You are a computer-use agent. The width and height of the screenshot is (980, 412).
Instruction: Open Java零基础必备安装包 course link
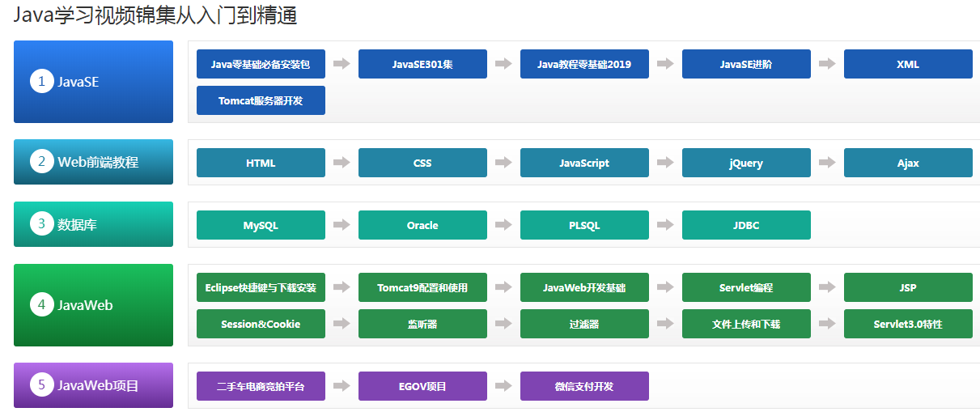(x=261, y=64)
